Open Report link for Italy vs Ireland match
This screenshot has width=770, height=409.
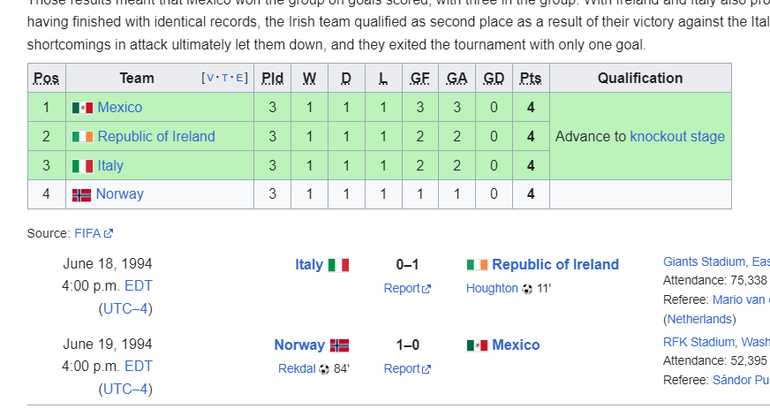(x=407, y=288)
